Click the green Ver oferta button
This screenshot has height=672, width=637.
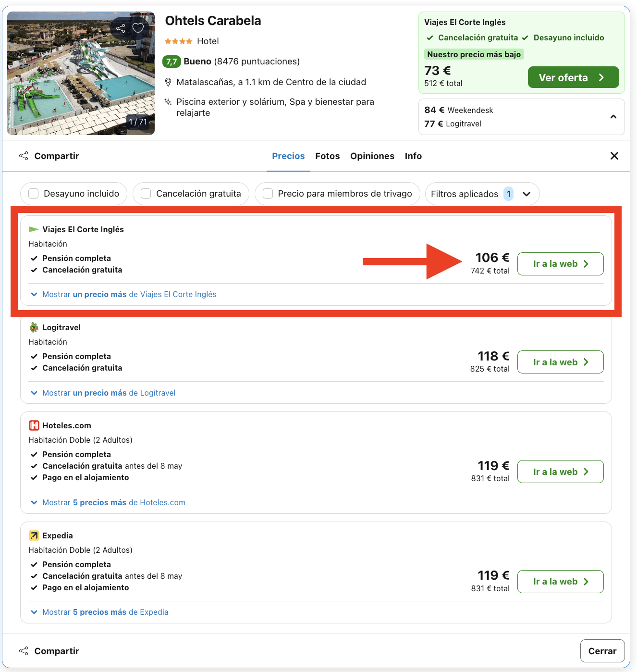coord(573,77)
